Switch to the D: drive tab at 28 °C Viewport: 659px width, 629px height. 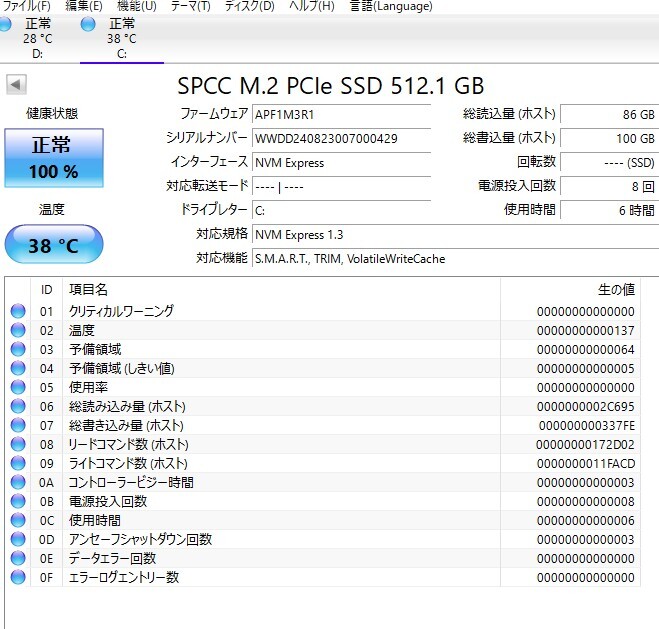tap(37, 38)
